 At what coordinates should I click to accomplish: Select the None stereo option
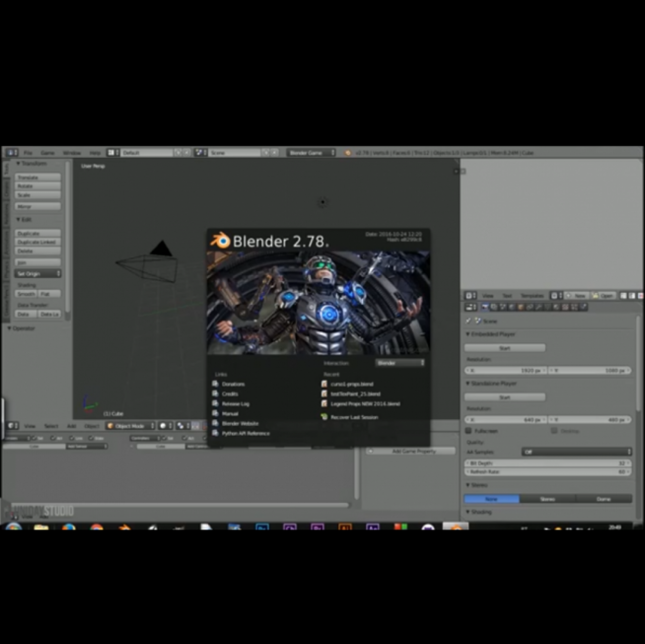pos(491,499)
